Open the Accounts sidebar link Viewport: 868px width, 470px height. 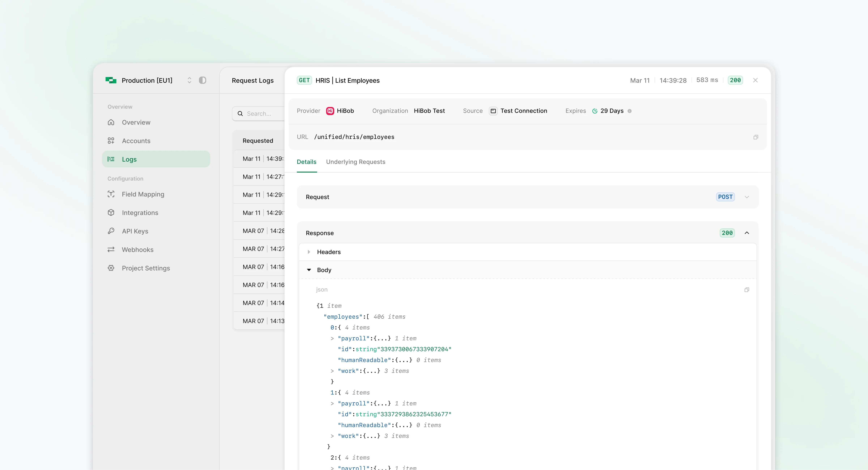136,141
